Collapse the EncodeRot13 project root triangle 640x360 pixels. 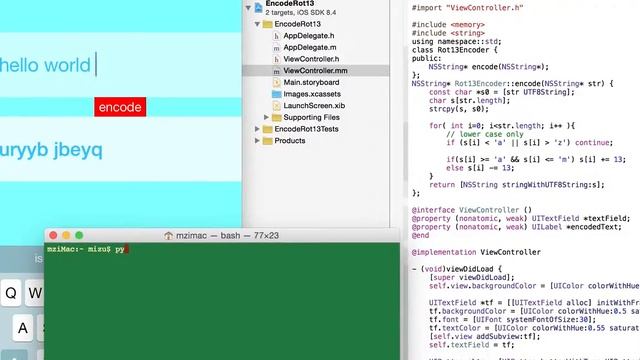pyautogui.click(x=248, y=7)
